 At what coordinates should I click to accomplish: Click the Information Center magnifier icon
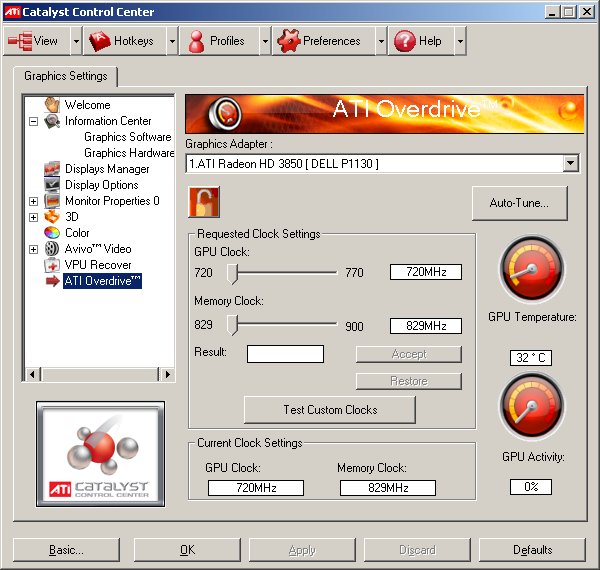52,121
